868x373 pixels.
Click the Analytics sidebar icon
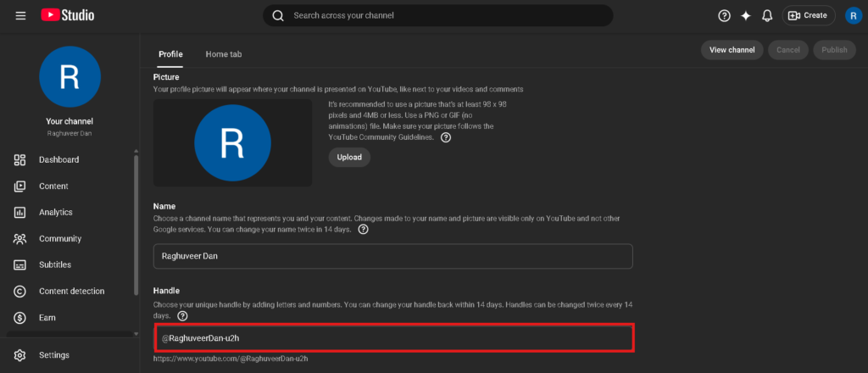(20, 213)
